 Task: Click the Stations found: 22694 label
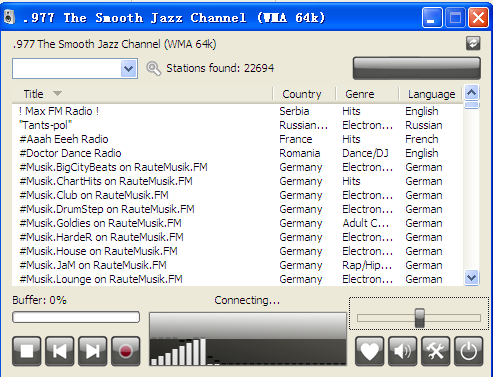tap(220, 68)
